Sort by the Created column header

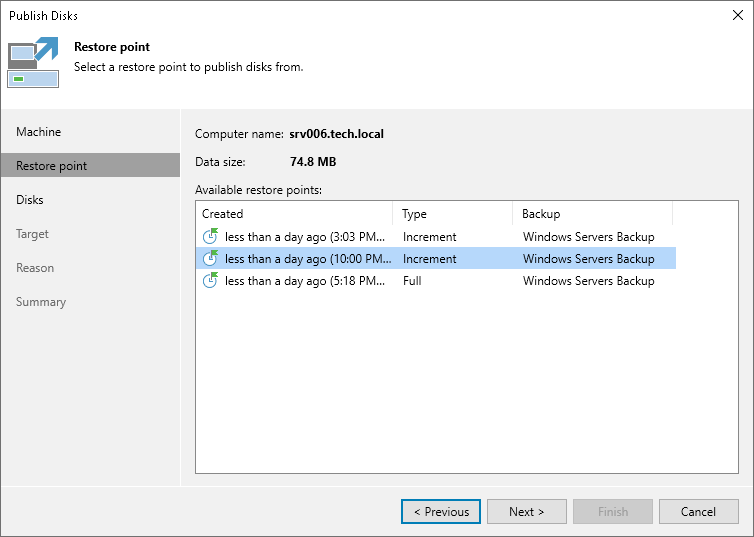point(294,213)
